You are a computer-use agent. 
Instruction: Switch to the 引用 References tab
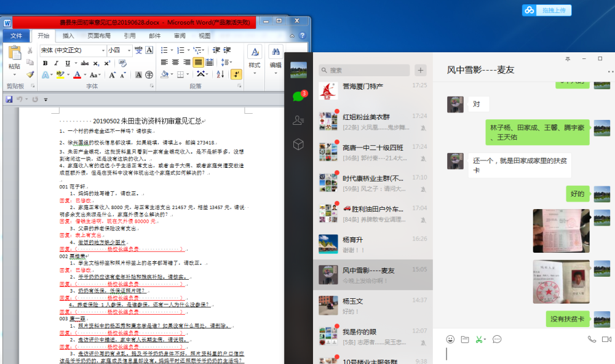[x=130, y=36]
